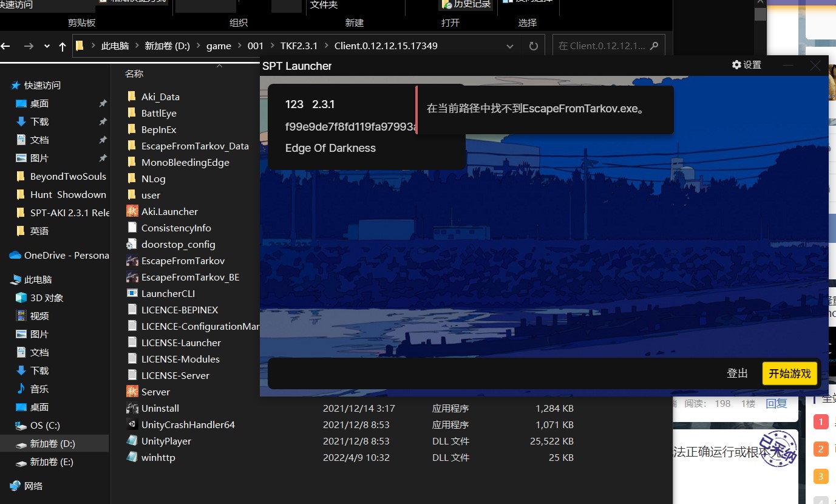
Task: Select the BepInEx folder icon
Action: coord(132,129)
